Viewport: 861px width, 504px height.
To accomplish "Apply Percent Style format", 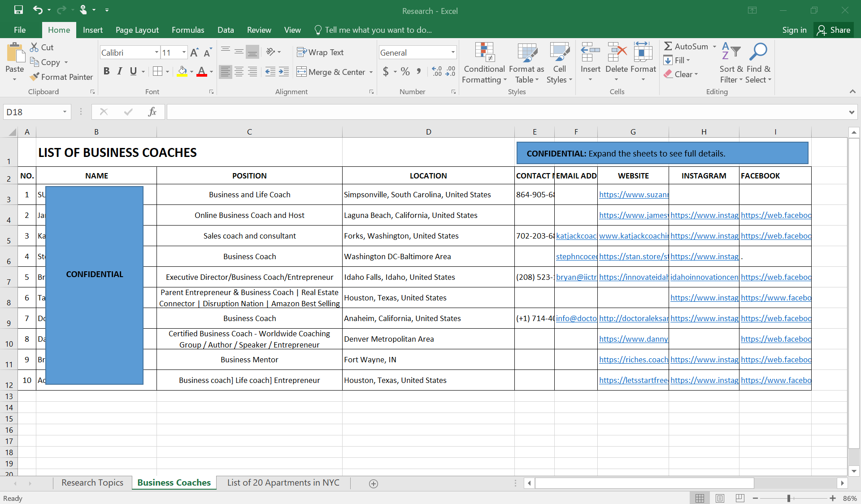I will coord(405,72).
